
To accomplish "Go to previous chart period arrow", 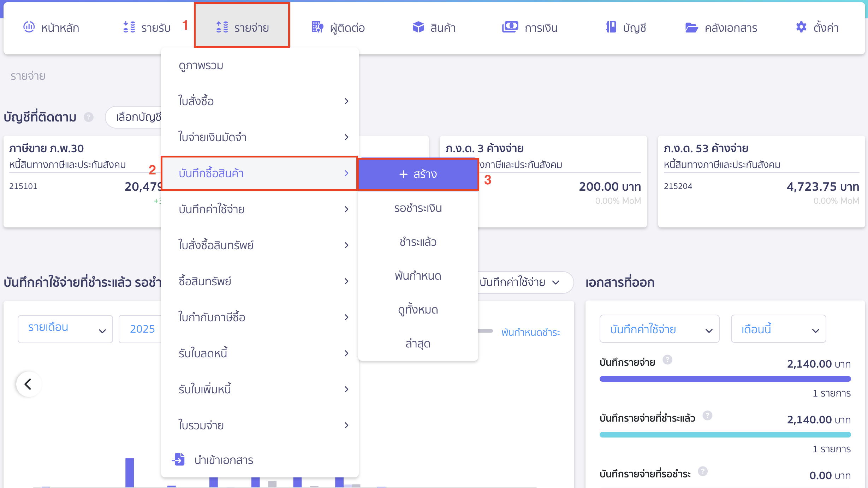I will pos(29,384).
